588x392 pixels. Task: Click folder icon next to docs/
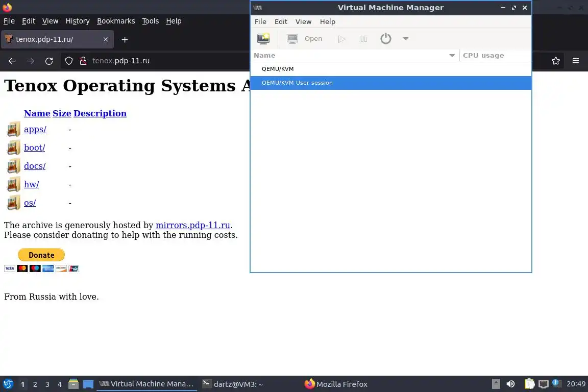coord(13,166)
